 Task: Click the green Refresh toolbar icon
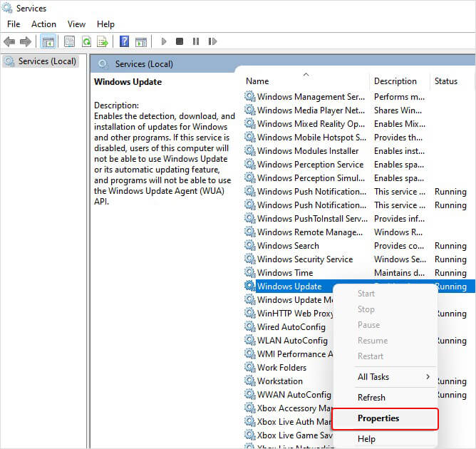pos(86,41)
